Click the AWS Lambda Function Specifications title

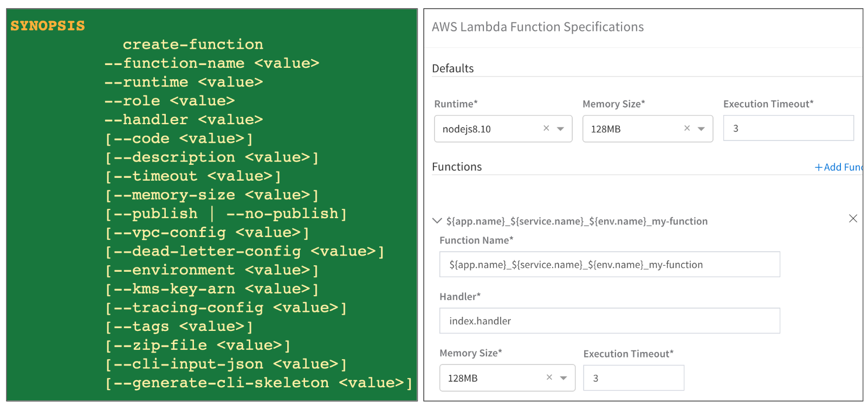tap(537, 27)
